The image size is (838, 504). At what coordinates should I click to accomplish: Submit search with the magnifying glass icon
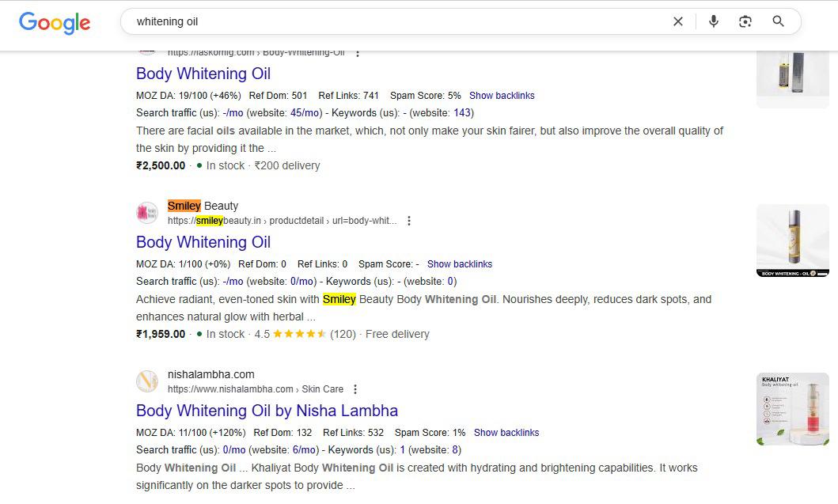[x=778, y=21]
